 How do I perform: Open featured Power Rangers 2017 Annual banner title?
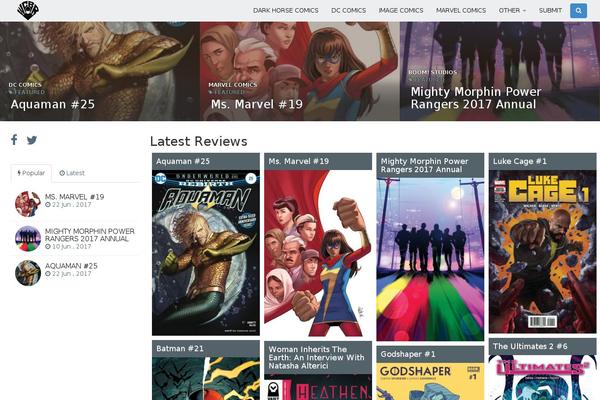click(x=476, y=98)
